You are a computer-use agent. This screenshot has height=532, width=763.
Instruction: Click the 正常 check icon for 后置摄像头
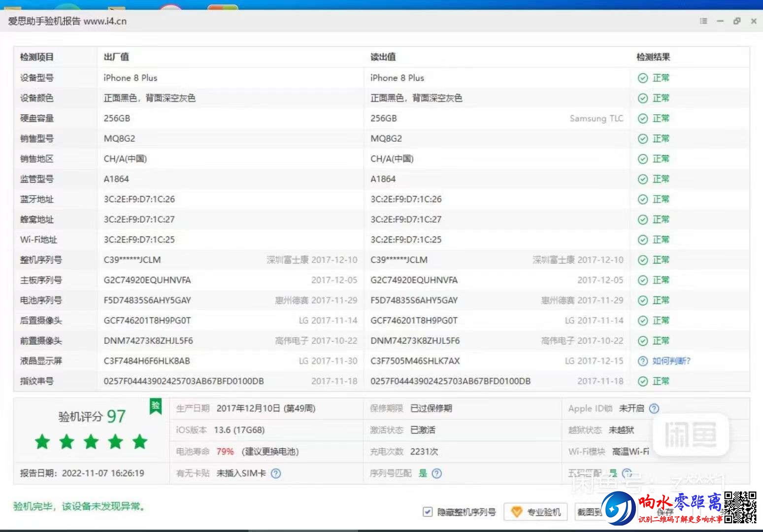[x=643, y=320]
